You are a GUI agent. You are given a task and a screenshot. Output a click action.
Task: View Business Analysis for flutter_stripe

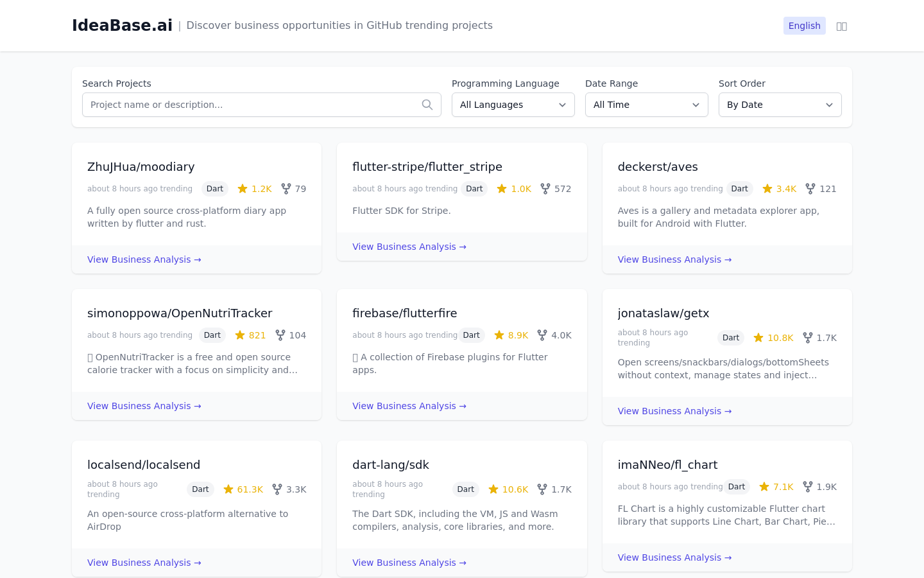click(409, 247)
